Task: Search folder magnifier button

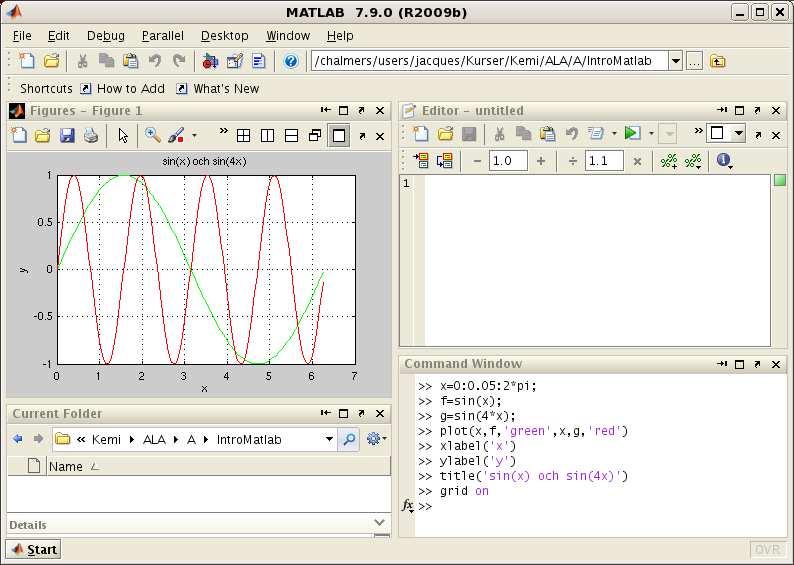Action: pyautogui.click(x=349, y=439)
